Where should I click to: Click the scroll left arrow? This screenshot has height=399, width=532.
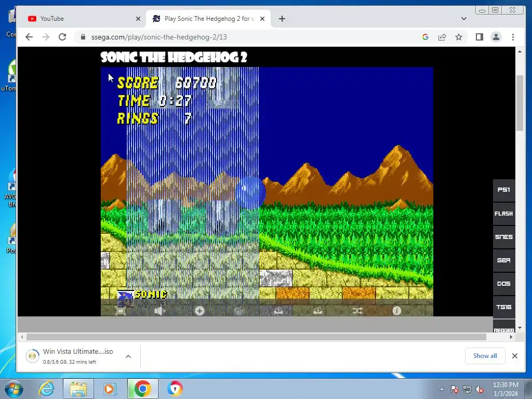tap(22, 337)
